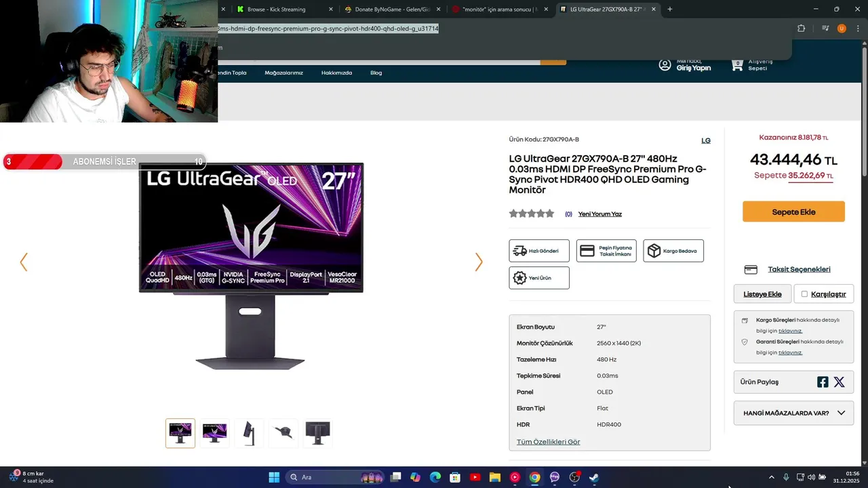The height and width of the screenshot is (488, 868).
Task: Click the orange U profile avatar
Action: [842, 28]
